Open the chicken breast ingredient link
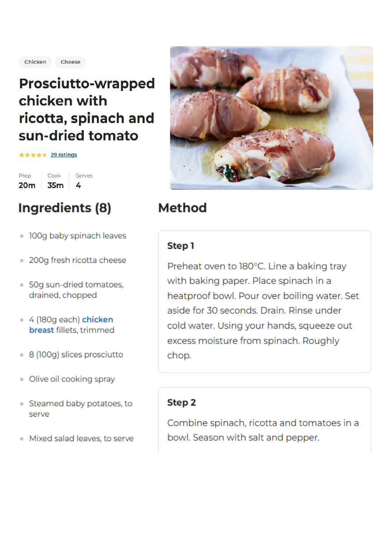The height and width of the screenshot is (555, 392). 97,320
